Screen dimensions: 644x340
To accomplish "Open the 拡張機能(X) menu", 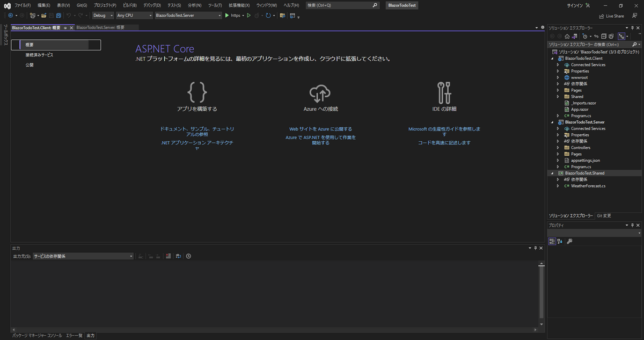I will point(239,5).
